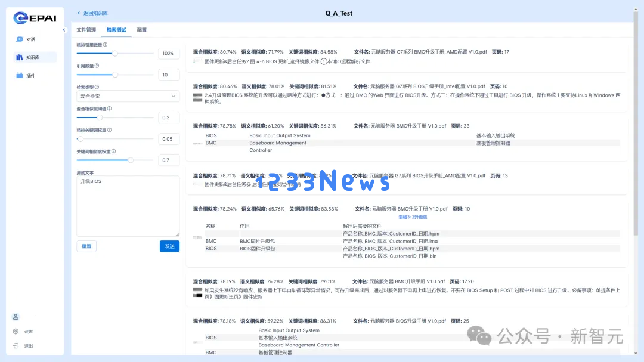Open thumbnail of the 80.46% similarity result
The image size is (644, 362).
click(x=197, y=98)
